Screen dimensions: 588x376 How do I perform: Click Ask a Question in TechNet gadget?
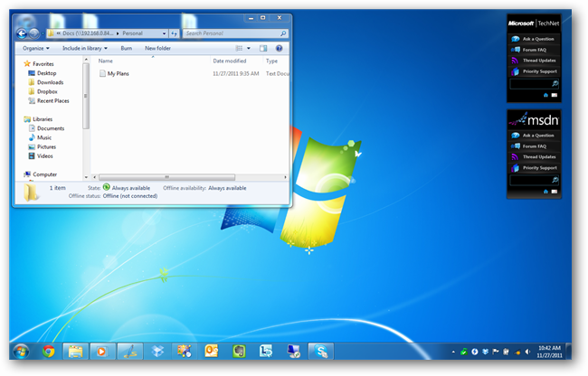click(534, 39)
